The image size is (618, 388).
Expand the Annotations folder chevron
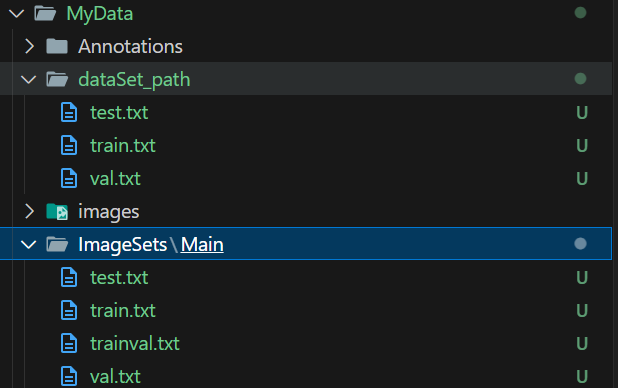tap(29, 47)
